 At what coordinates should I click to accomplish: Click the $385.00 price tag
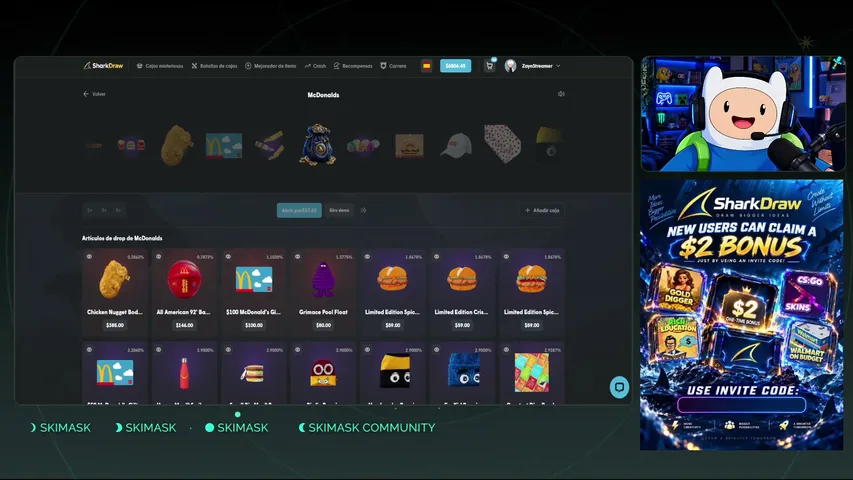[x=115, y=325]
